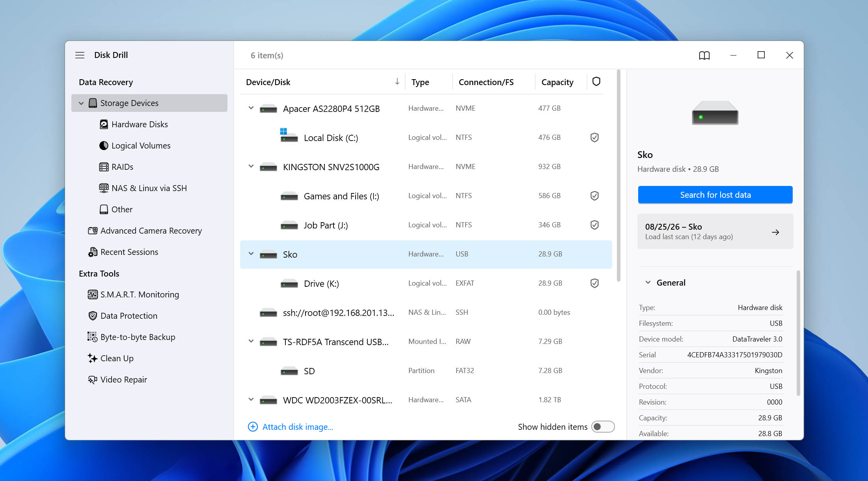Click the 932 GB capacity cell
The height and width of the screenshot is (481, 868).
pos(549,166)
